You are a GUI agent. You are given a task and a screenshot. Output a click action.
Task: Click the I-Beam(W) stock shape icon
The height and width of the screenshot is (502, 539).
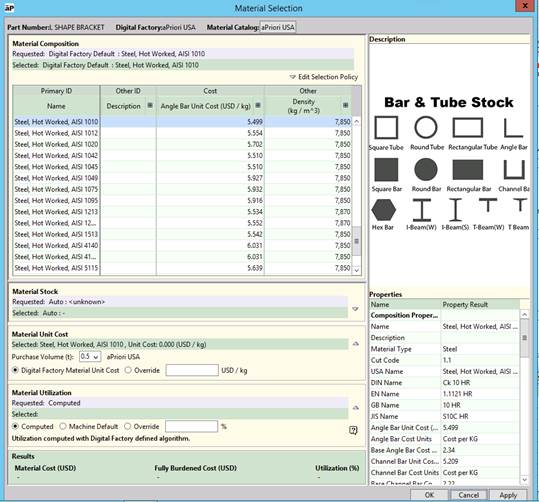pos(422,210)
